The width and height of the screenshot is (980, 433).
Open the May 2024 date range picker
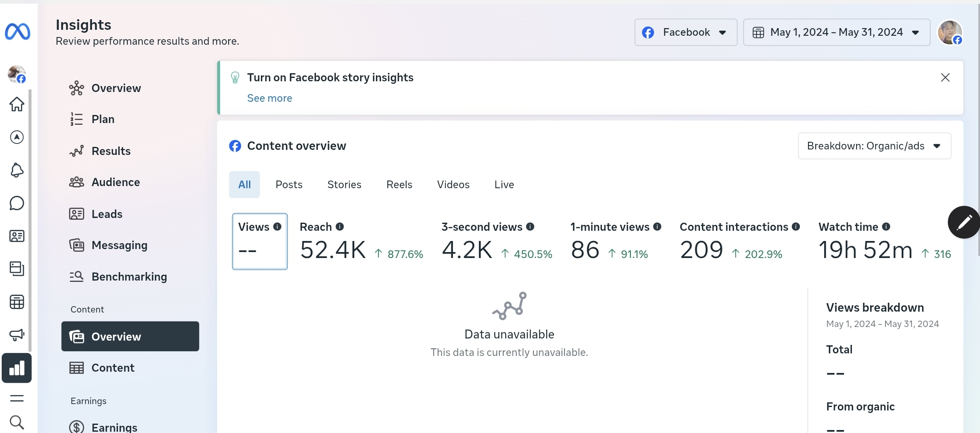coord(836,32)
